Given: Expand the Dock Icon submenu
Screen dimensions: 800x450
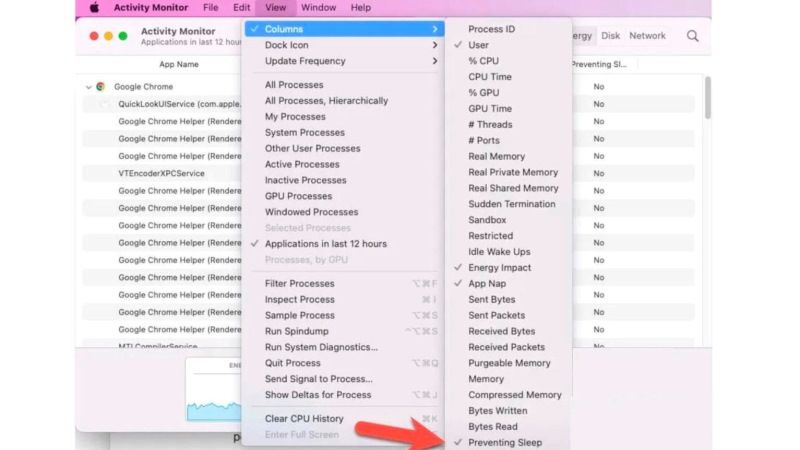Looking at the screenshot, I should pos(344,45).
